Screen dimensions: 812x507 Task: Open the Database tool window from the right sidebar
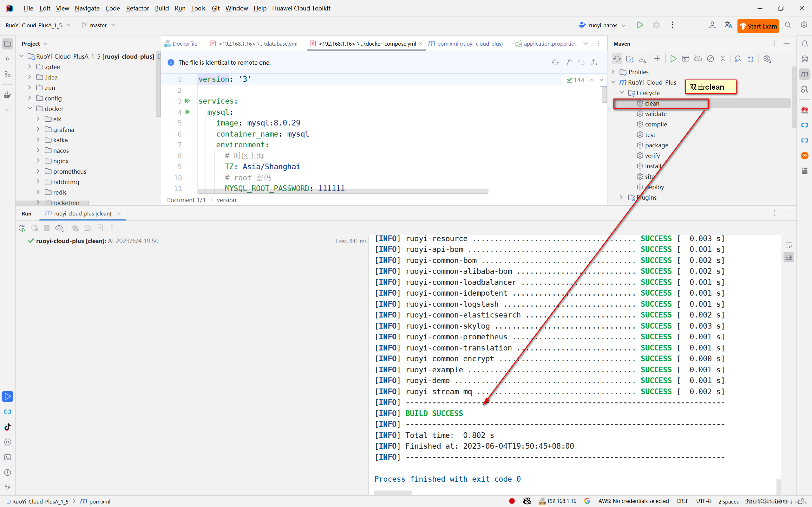(805, 59)
